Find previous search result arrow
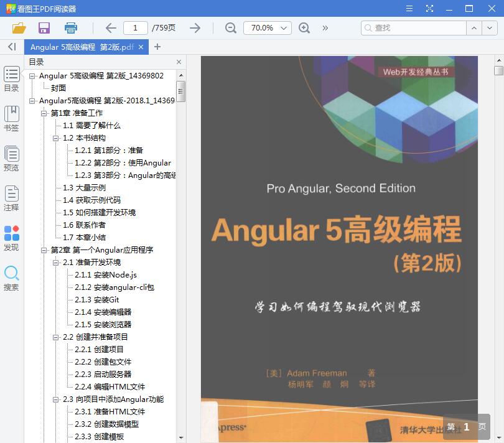This screenshot has height=443, width=504. pos(474,28)
